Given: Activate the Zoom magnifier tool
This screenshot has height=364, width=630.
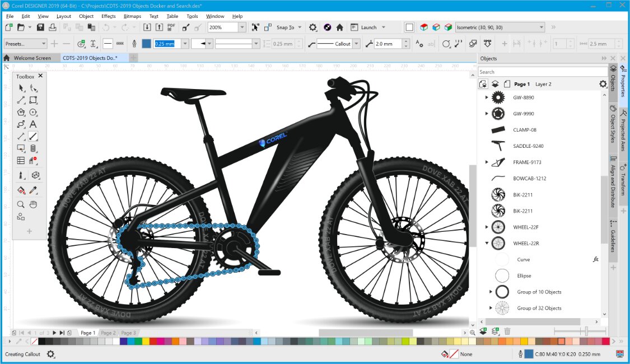Looking at the screenshot, I should click(21, 204).
